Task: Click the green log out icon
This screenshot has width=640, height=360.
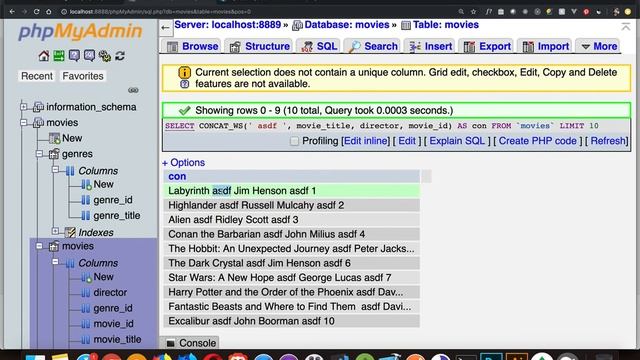Action: 59,56
